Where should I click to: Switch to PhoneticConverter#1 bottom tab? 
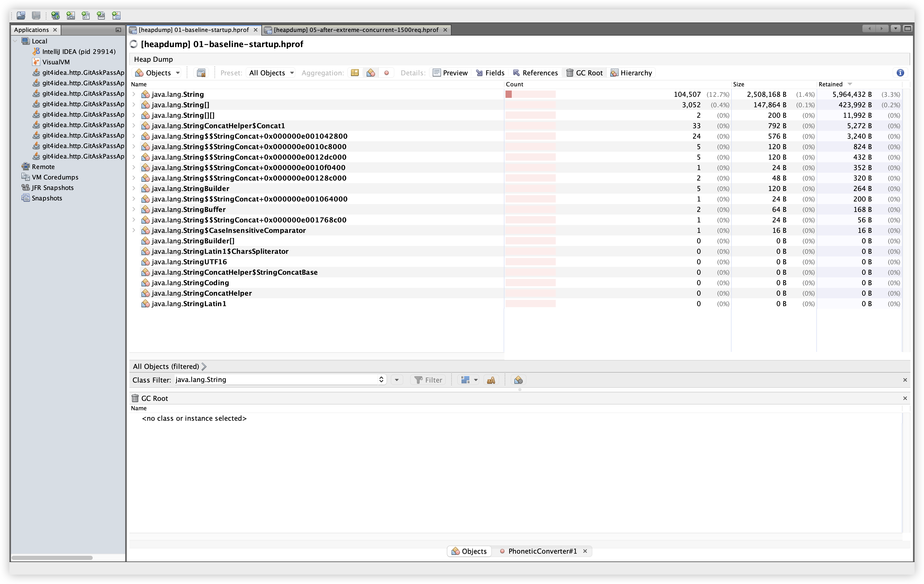pos(542,551)
